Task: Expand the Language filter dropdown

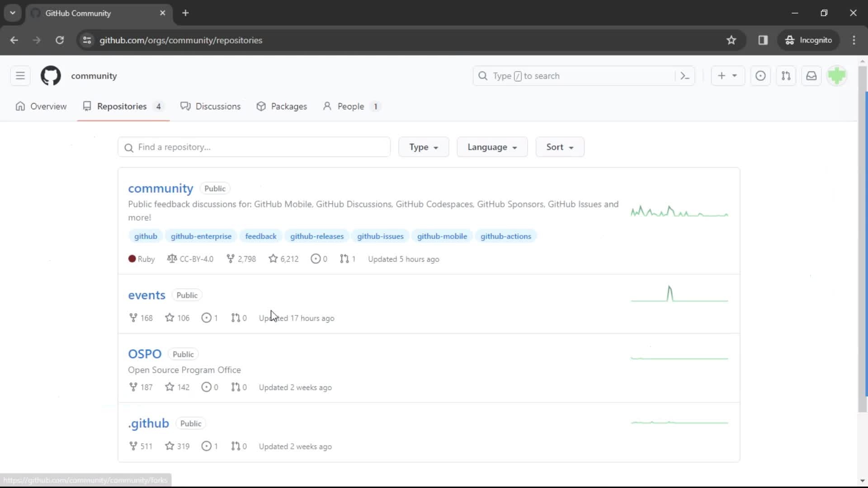Action: [x=492, y=147]
